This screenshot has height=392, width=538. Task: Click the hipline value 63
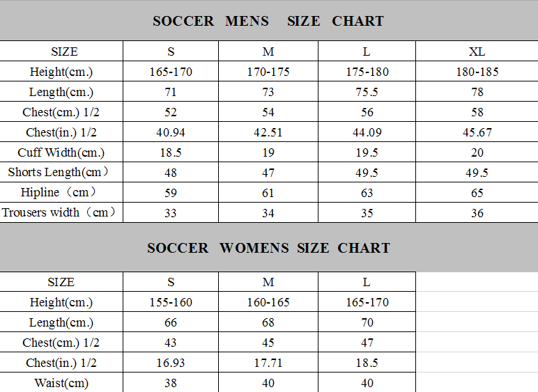[x=367, y=193]
